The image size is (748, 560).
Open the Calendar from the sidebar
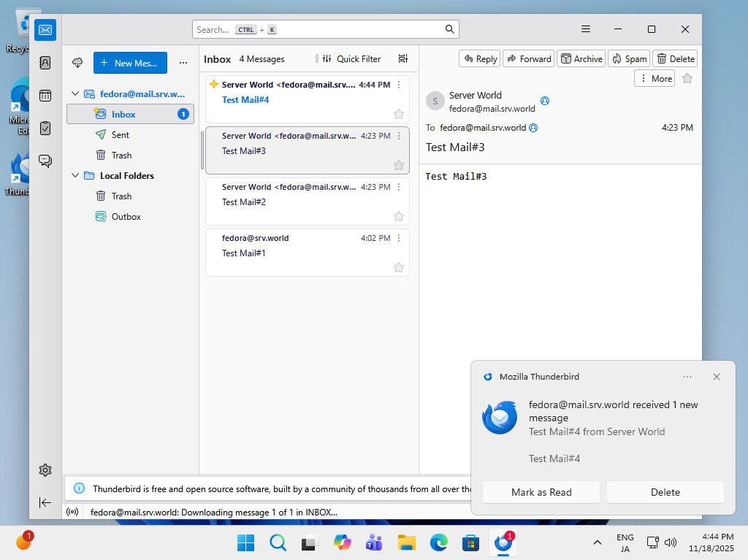(45, 95)
